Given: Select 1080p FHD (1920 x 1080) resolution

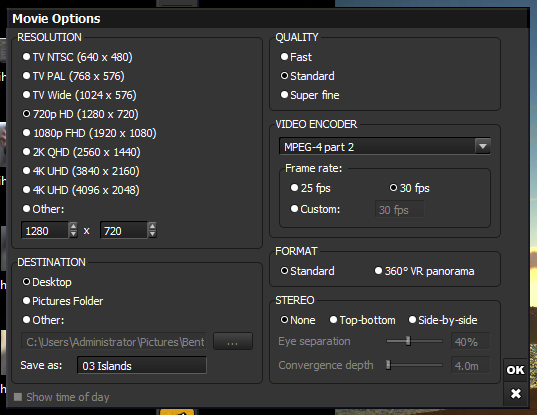Looking at the screenshot, I should 89,133.
